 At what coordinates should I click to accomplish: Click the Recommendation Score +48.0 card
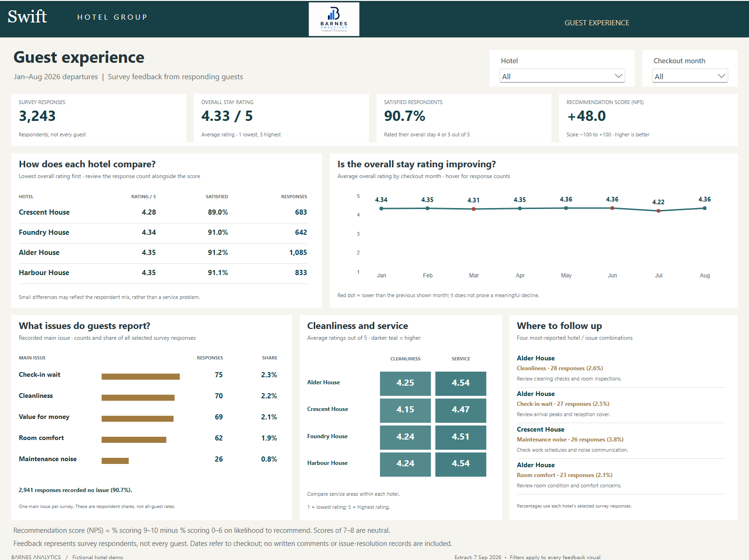coord(648,118)
